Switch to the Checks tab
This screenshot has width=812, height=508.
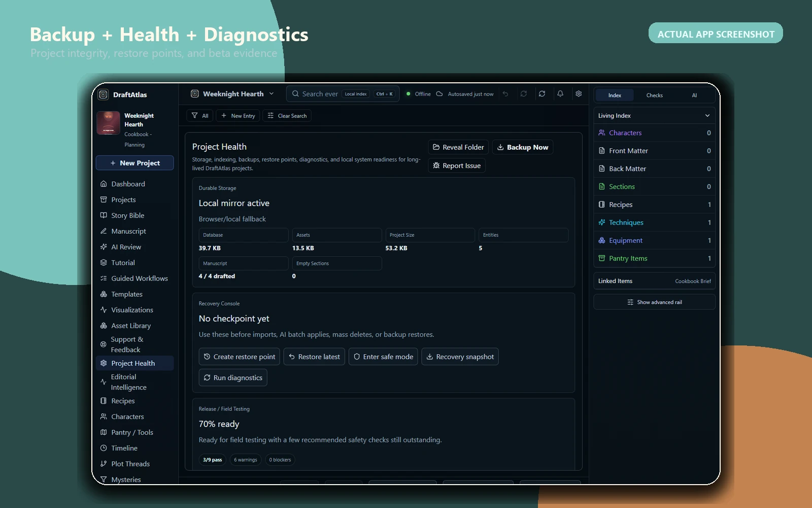tap(654, 95)
